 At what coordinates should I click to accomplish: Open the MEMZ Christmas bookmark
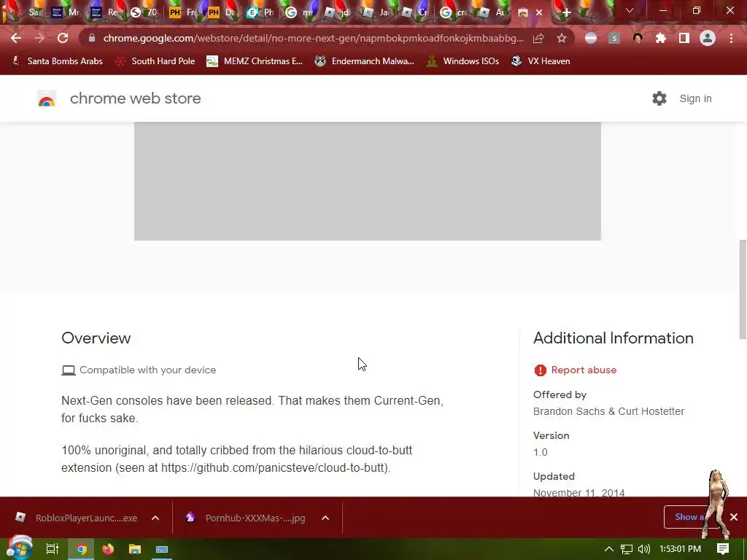[x=255, y=61]
